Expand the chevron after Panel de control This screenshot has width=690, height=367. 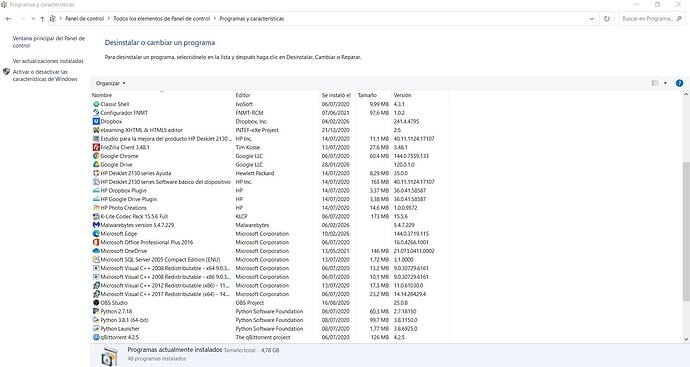click(x=108, y=19)
